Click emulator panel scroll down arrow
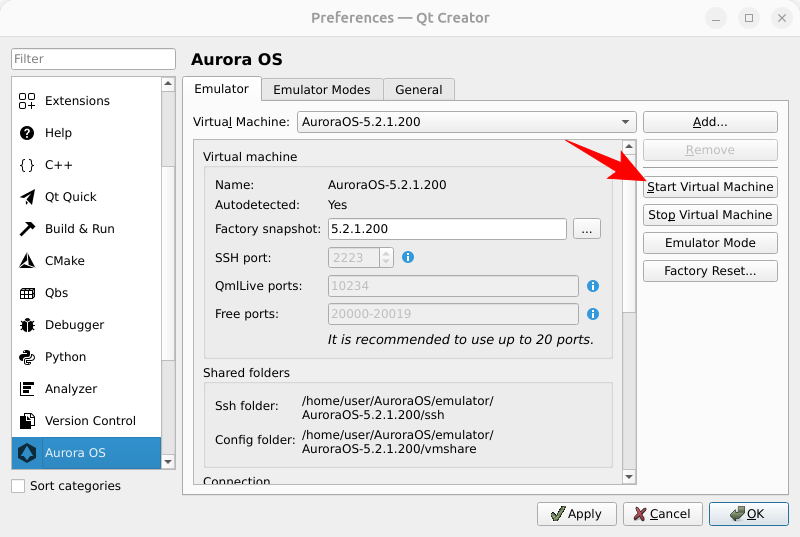The image size is (800, 537). 629,477
